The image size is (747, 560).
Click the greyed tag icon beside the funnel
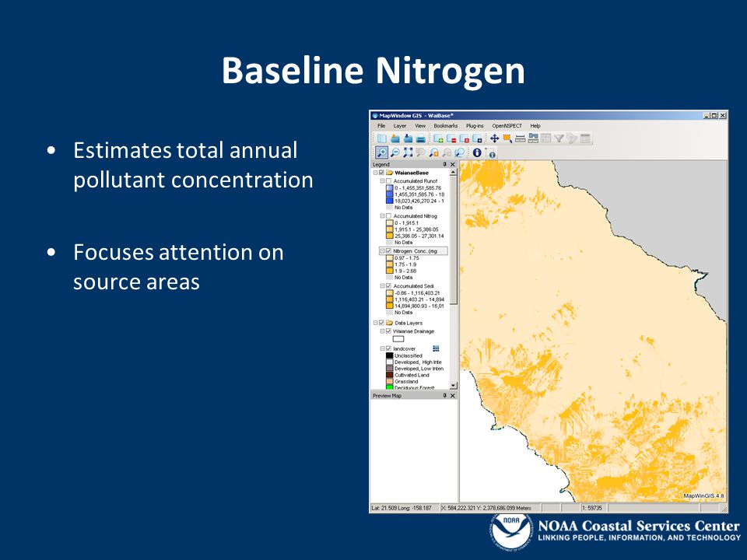click(x=572, y=138)
